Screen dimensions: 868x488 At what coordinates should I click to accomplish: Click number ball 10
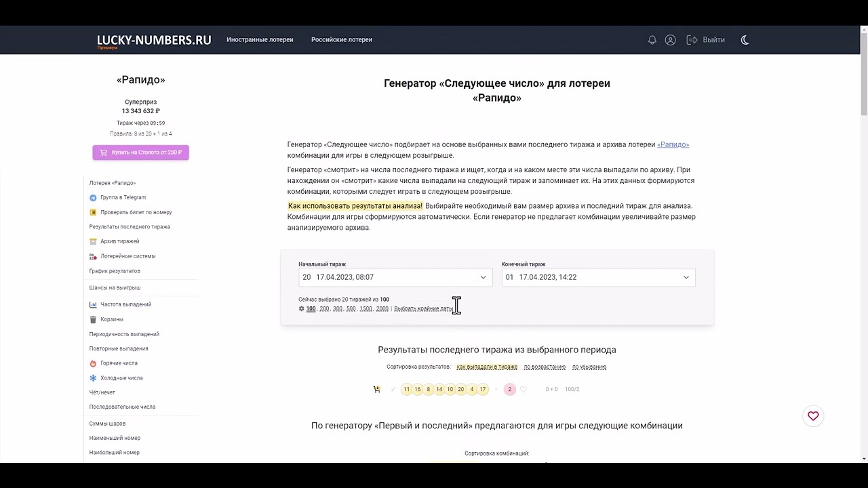pos(450,389)
